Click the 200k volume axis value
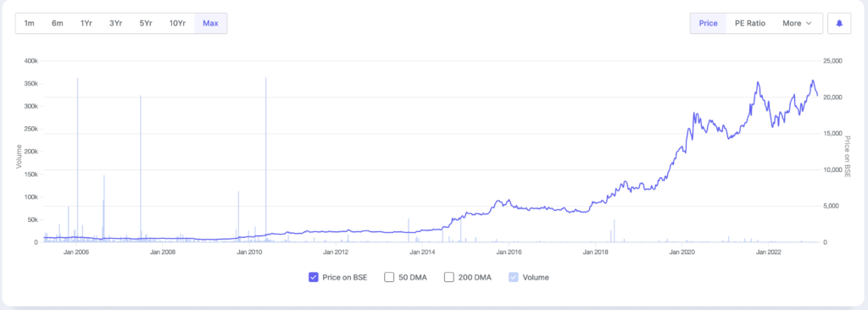Image resolution: width=868 pixels, height=310 pixels. (x=31, y=152)
